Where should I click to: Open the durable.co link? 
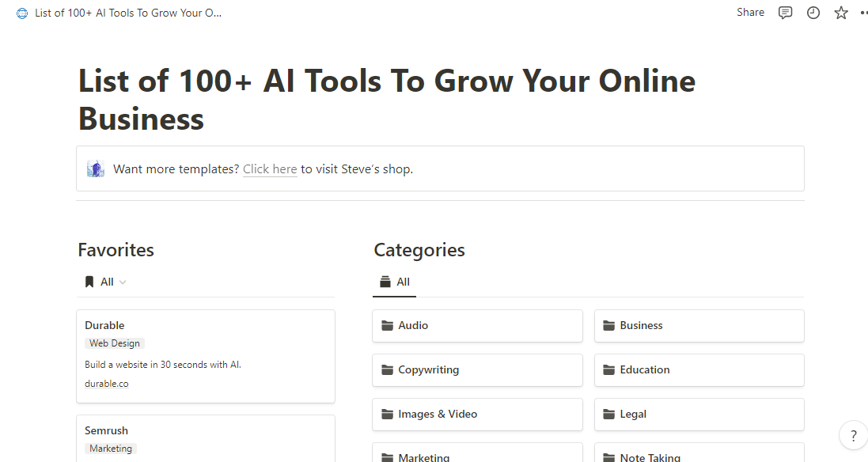pos(106,384)
